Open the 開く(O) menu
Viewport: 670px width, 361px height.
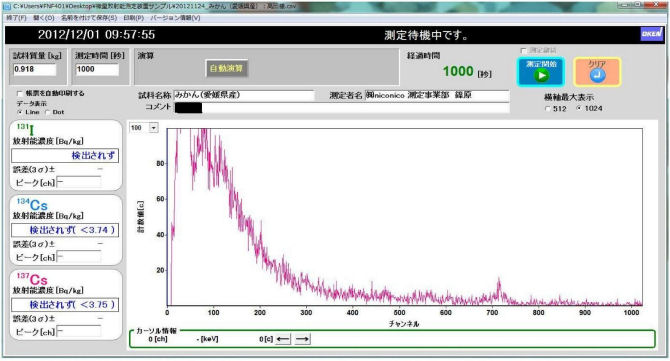click(44, 18)
